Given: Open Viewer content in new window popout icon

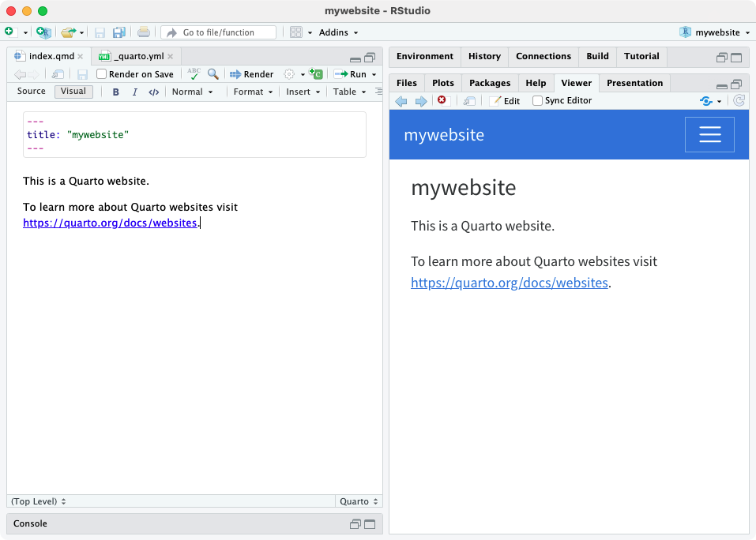Looking at the screenshot, I should (468, 100).
